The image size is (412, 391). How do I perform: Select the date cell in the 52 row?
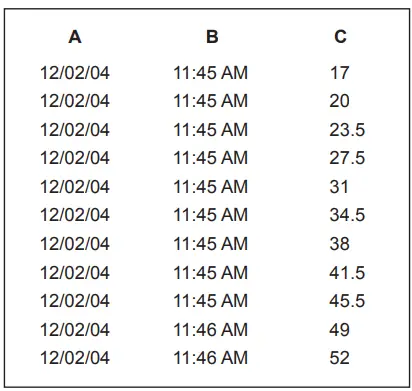tap(75, 358)
